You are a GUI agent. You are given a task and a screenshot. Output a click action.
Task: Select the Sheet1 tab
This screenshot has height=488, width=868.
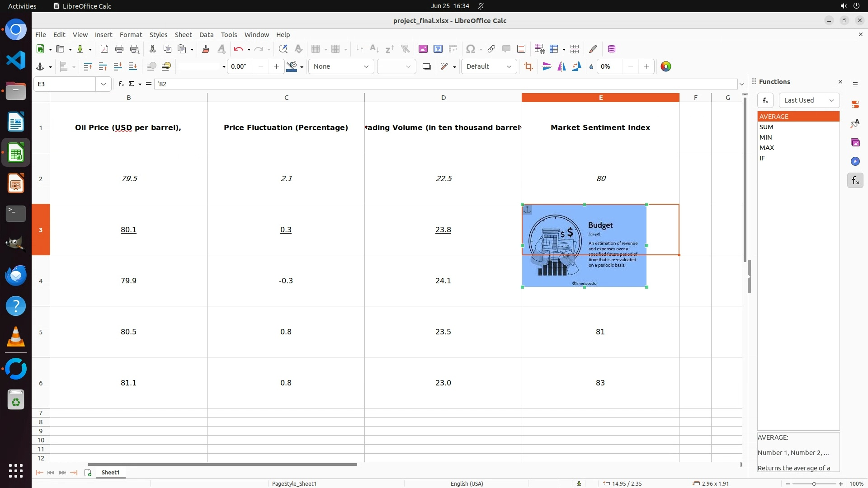(110, 473)
